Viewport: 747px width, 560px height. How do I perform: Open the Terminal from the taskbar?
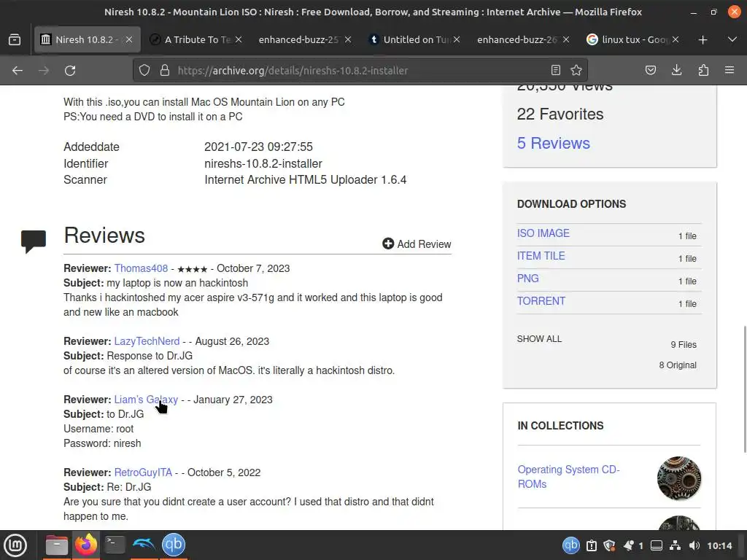click(115, 545)
